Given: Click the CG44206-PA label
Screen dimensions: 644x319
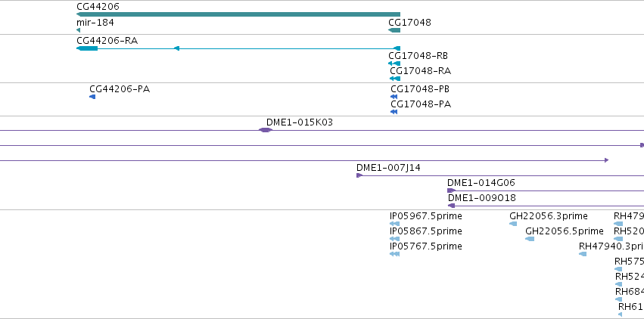Looking at the screenshot, I should (x=120, y=89).
